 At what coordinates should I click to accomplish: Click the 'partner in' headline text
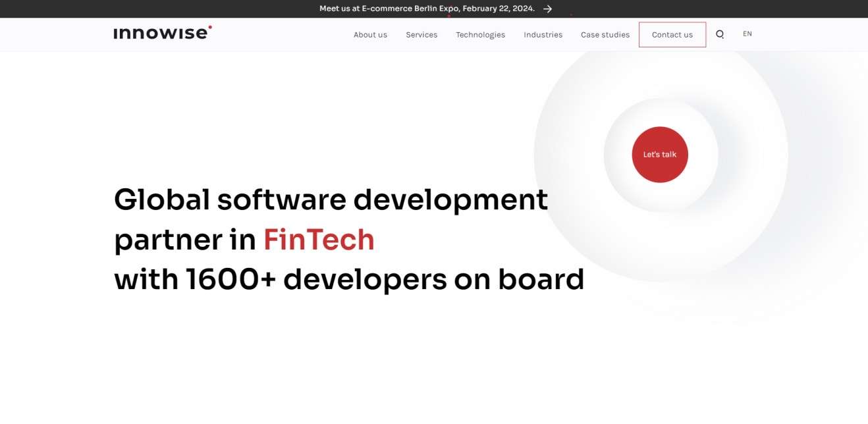[184, 240]
